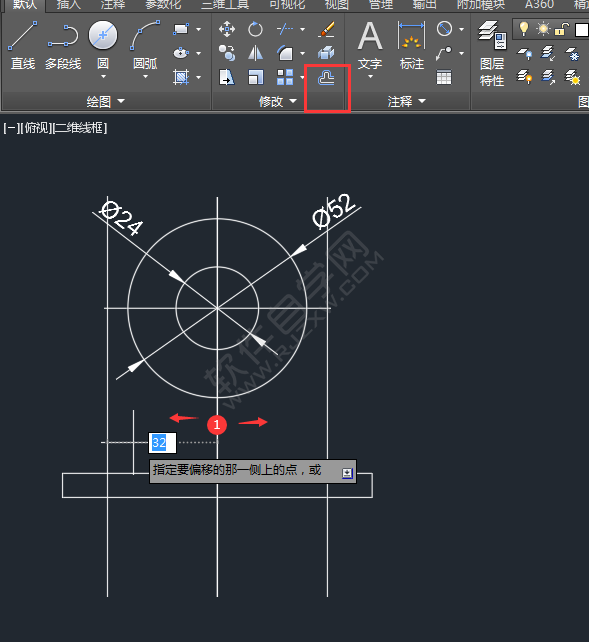Click the Rotate tool icon

tap(255, 29)
